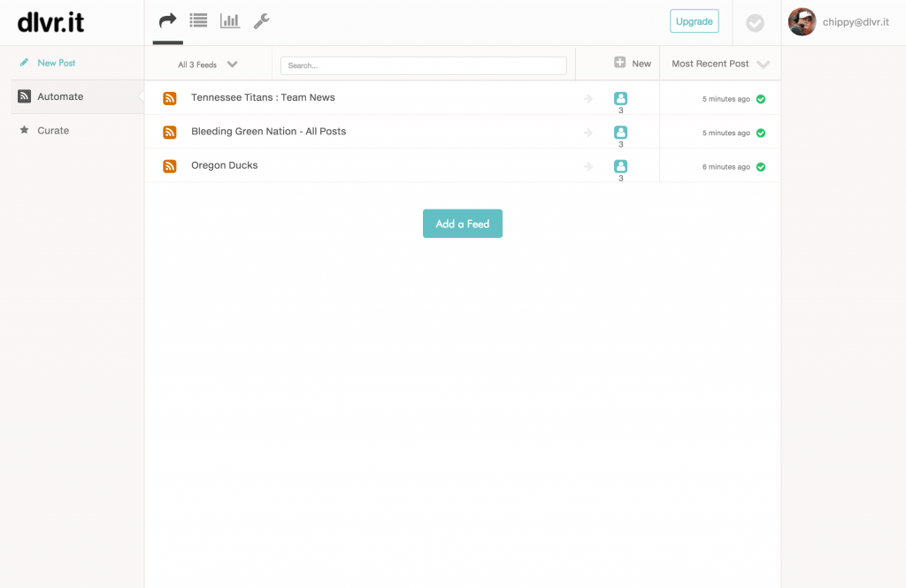Open the user avatar picture

click(x=802, y=22)
